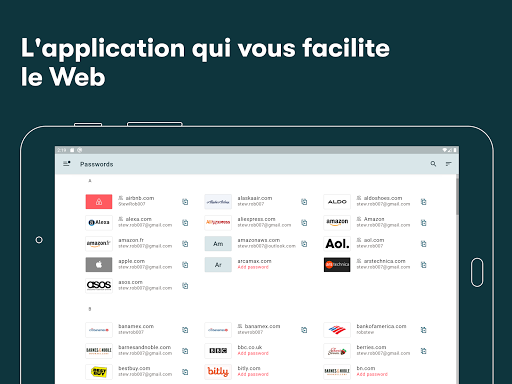Copy the airbnb.com password
512x384 pixels.
[185, 202]
